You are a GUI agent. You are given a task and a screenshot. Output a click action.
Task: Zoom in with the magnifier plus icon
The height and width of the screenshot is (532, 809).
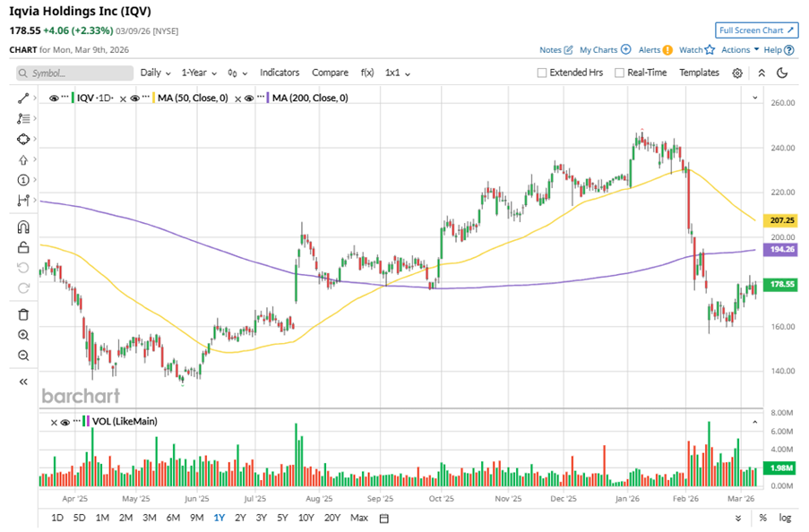[24, 335]
